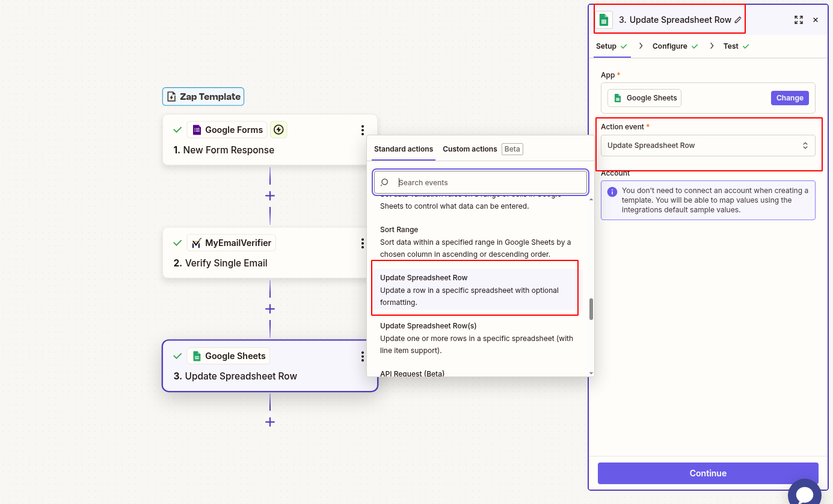Expand the step panel to fullscreen
833x504 pixels.
[799, 19]
